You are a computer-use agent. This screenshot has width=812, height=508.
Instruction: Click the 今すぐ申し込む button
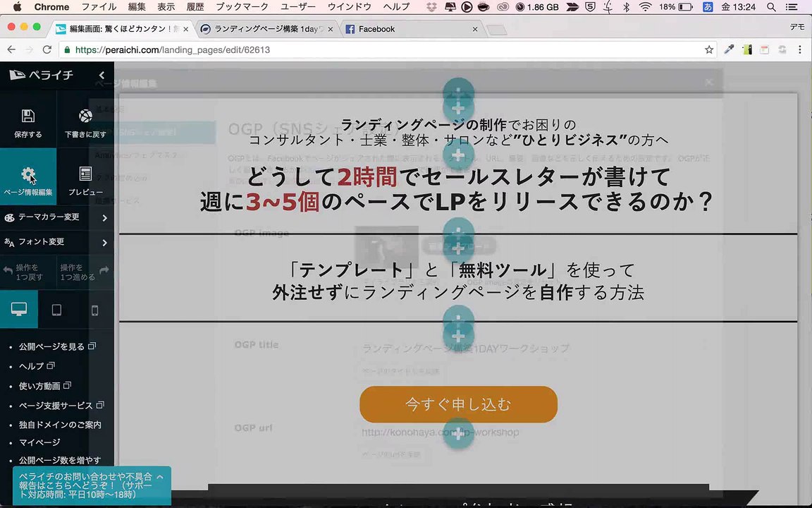pos(458,404)
